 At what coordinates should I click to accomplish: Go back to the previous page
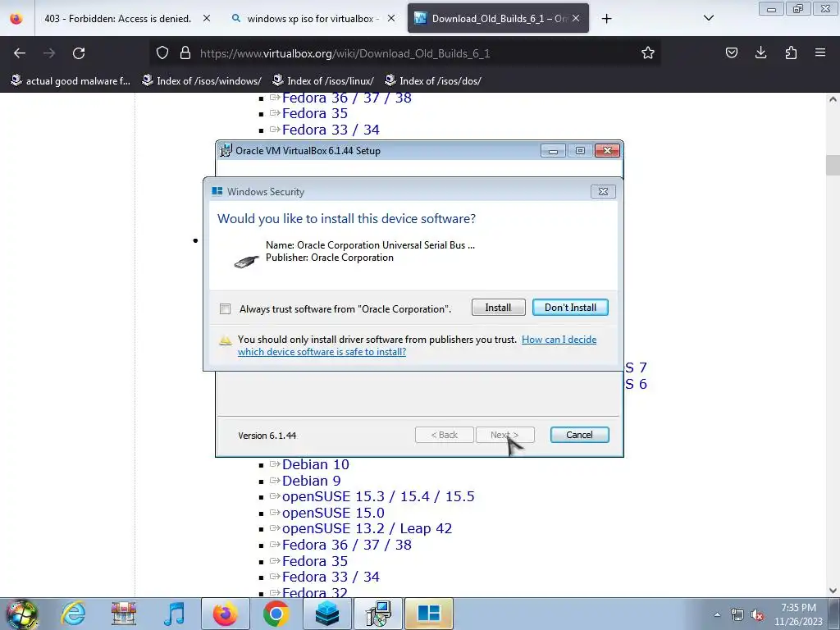(x=20, y=53)
